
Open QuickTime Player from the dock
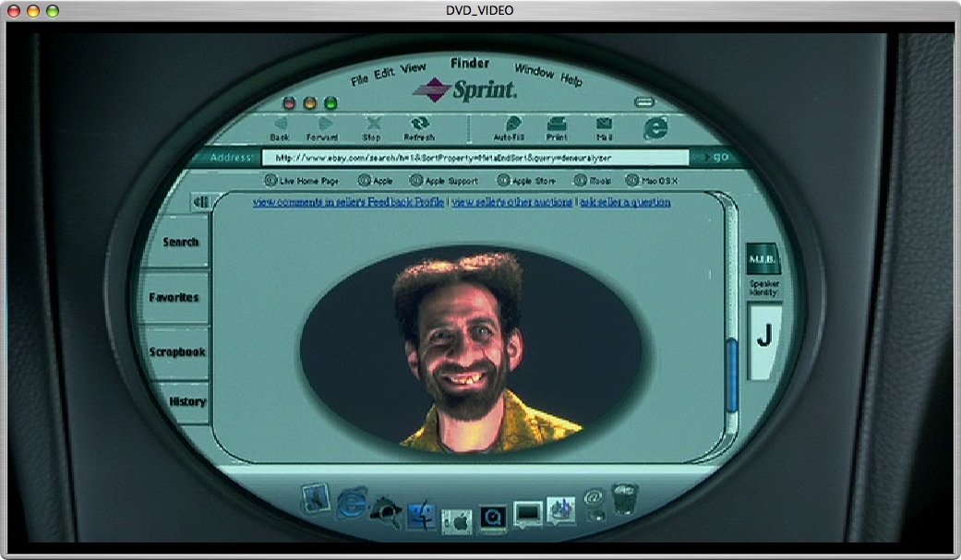(492, 517)
